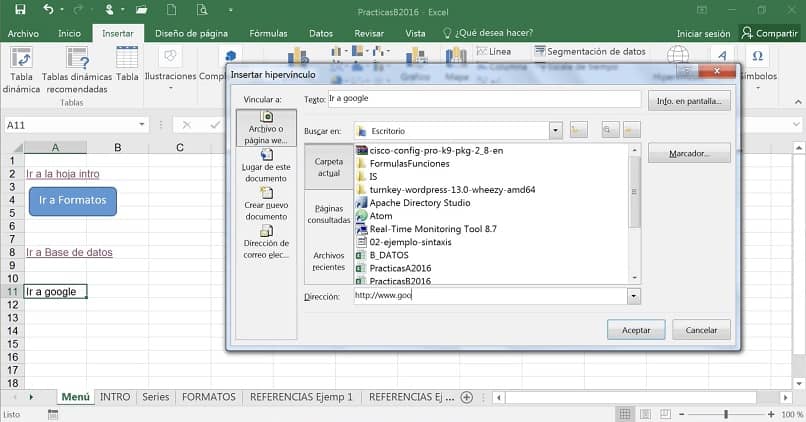Image resolution: width=806 pixels, height=422 pixels.
Task: Click the Tabla dinámica icon
Action: coord(21,58)
